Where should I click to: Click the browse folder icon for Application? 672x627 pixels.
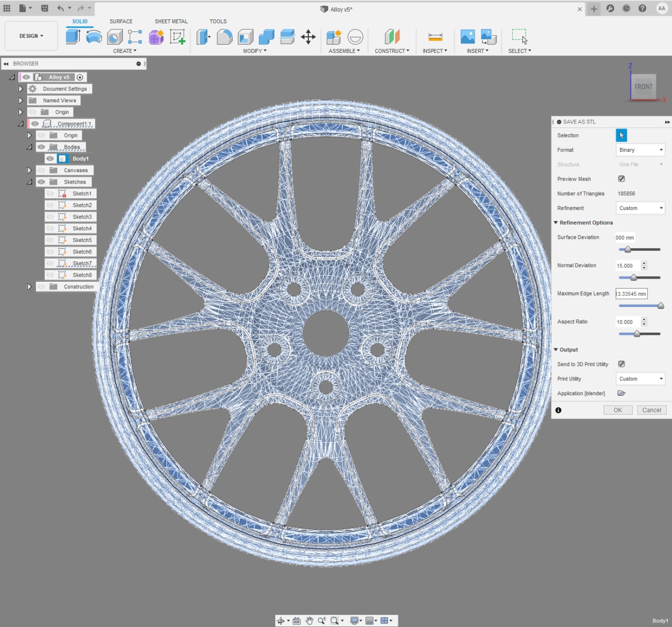[622, 393]
